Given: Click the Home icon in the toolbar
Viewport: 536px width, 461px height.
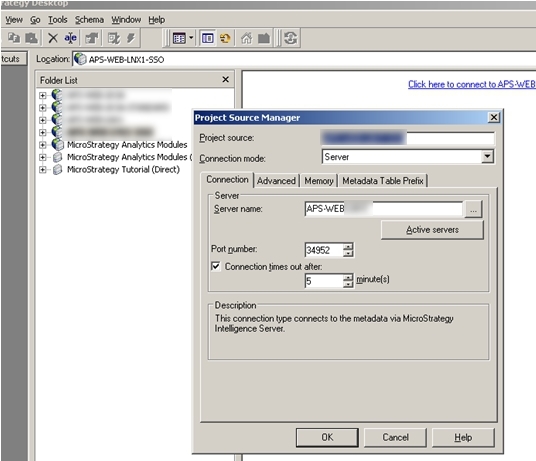Looking at the screenshot, I should tap(246, 38).
